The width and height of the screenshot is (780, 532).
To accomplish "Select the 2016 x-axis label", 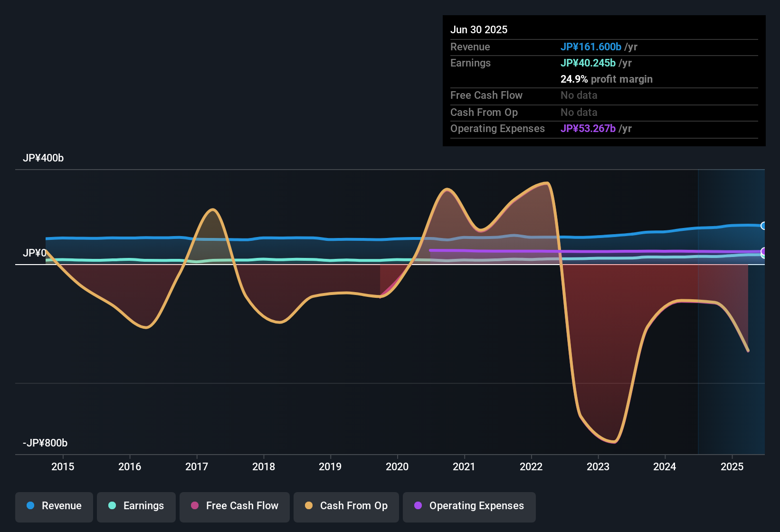I will coord(130,466).
